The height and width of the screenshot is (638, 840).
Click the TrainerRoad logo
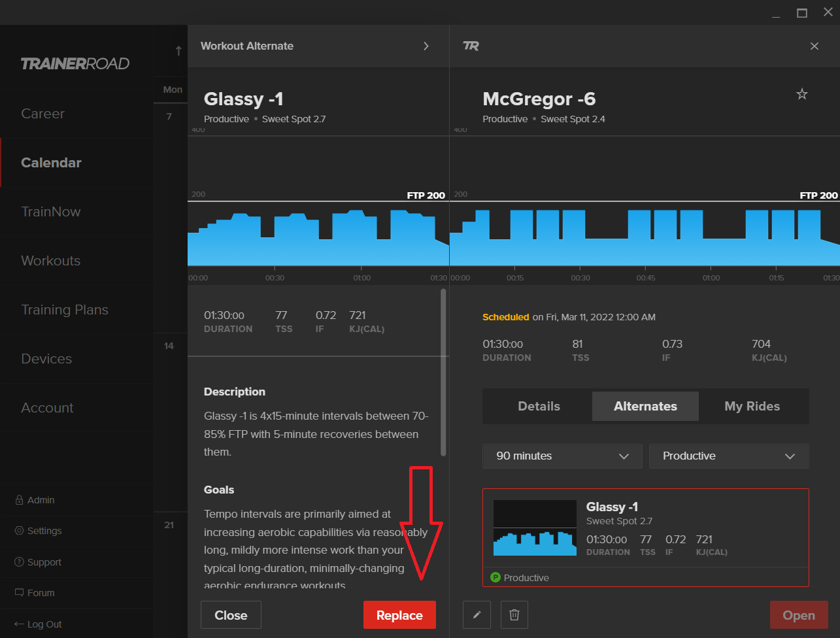tap(75, 63)
